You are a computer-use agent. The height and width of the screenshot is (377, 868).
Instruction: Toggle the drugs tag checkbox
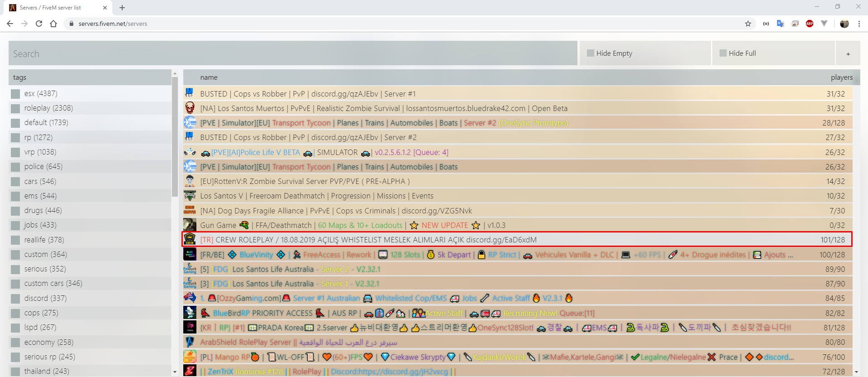pos(15,211)
